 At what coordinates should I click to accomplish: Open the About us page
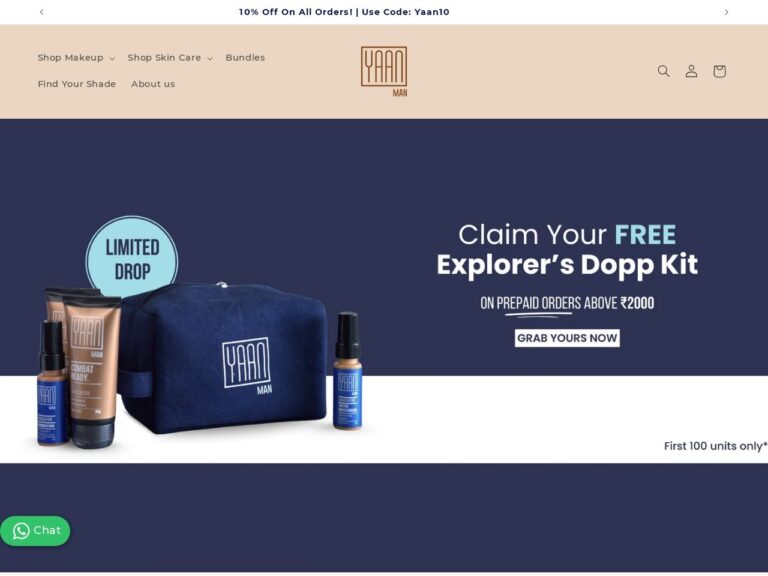(153, 84)
